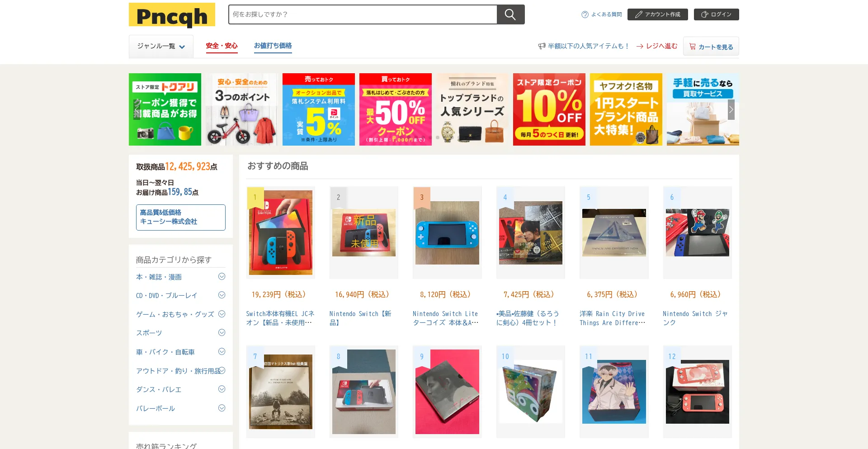868x449 pixels.
Task: Click the ログイン button
Action: point(717,14)
